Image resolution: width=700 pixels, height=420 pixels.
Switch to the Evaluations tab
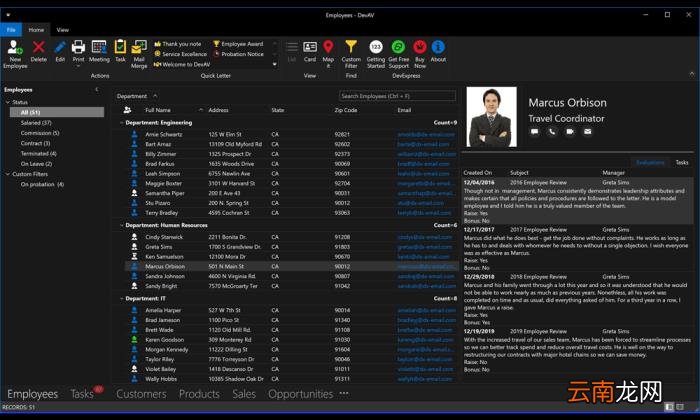tap(650, 162)
